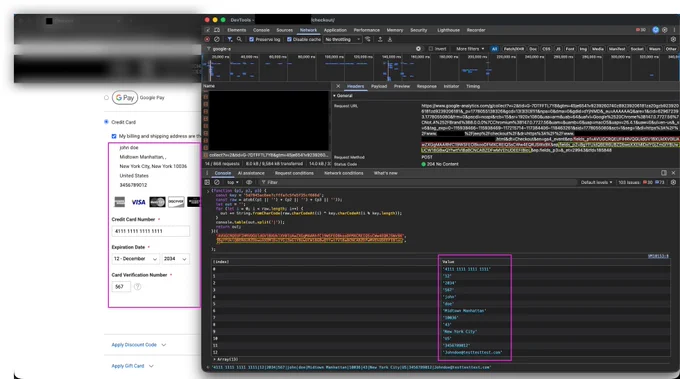The image size is (680, 379).
Task: Toggle the network filter funnel icon
Action: (230, 39)
